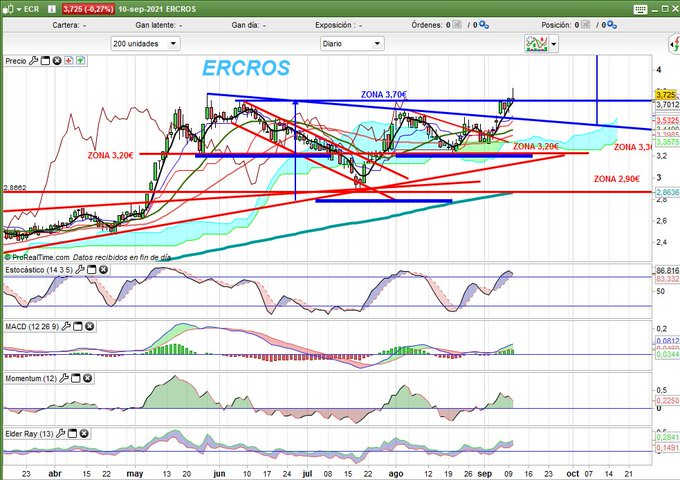Viewport: 680px width, 480px height.
Task: Open the Diario timeframe dropdown
Action: click(352, 43)
